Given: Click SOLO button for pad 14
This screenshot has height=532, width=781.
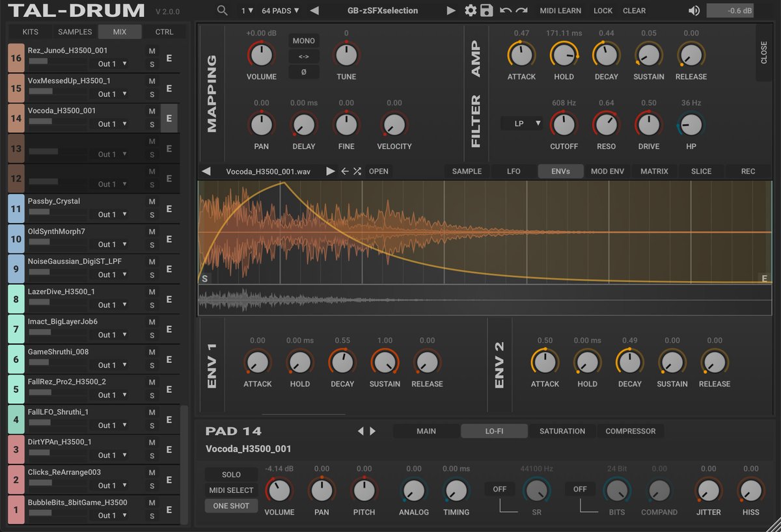Looking at the screenshot, I should [231, 475].
